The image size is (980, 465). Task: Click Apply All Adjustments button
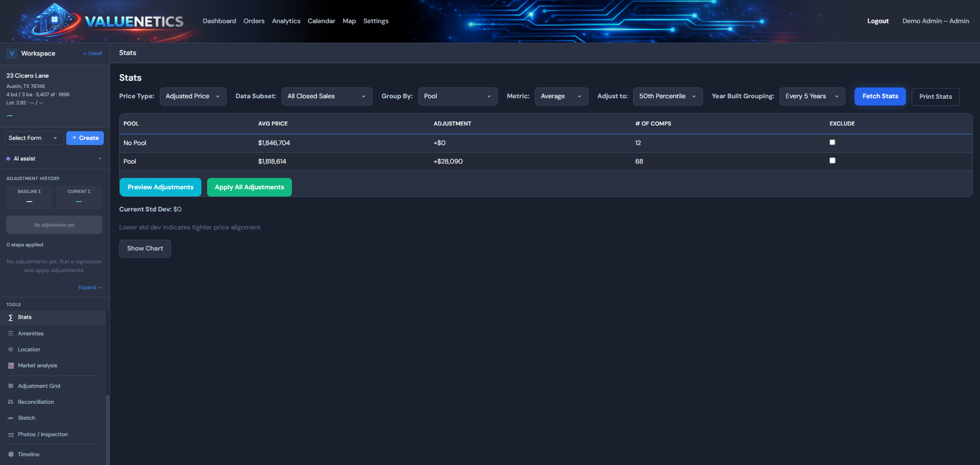(x=249, y=187)
